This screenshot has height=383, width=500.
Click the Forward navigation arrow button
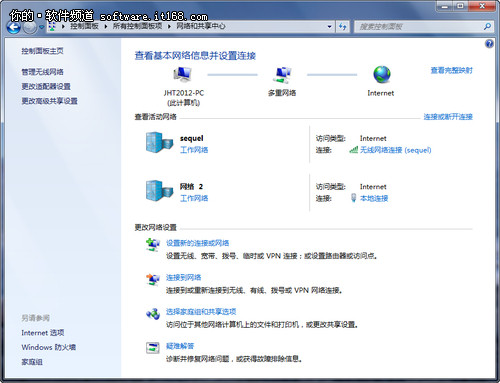click(x=30, y=28)
